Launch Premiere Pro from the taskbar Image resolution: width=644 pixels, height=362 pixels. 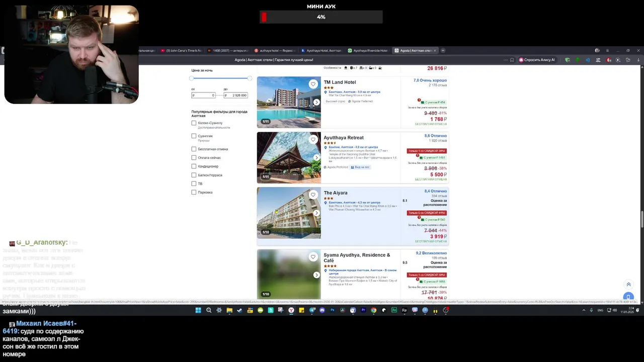pos(363,310)
